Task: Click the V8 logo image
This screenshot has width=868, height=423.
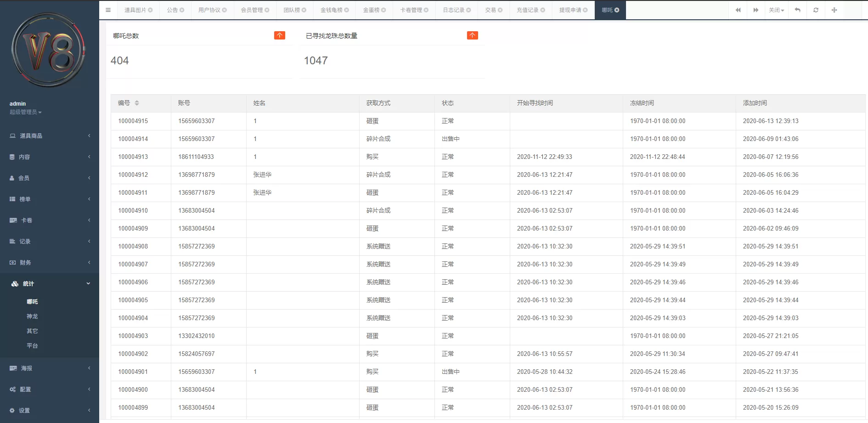Action: point(49,50)
